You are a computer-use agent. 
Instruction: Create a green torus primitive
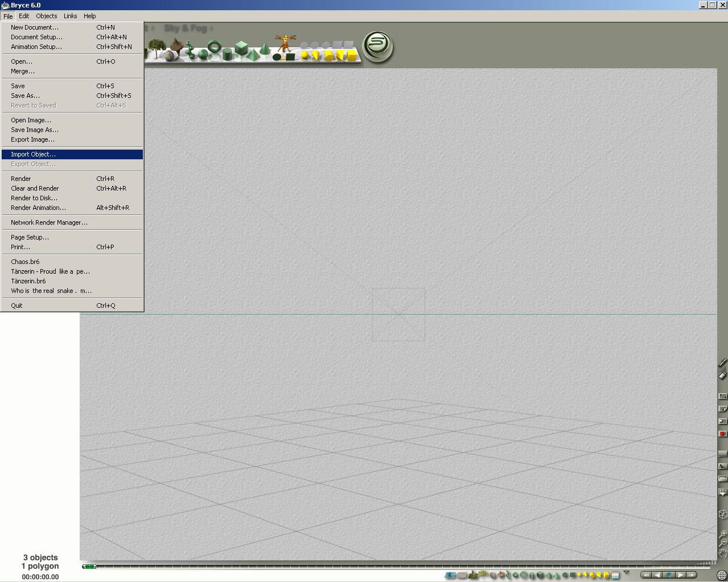215,46
